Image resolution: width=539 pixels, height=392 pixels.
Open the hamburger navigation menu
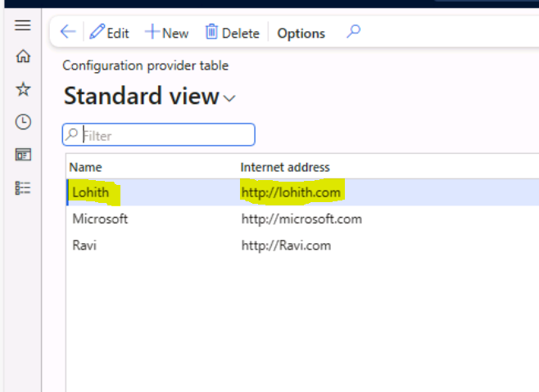pyautogui.click(x=23, y=25)
